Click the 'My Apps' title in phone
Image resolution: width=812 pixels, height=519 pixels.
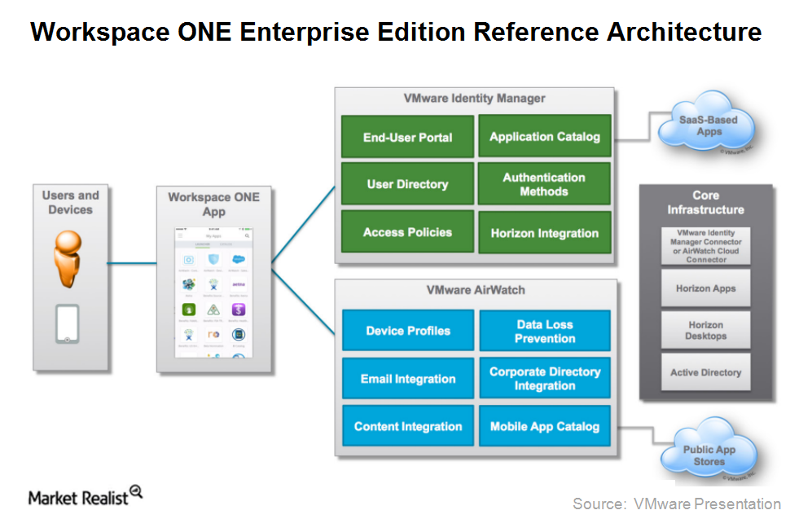[x=213, y=235]
